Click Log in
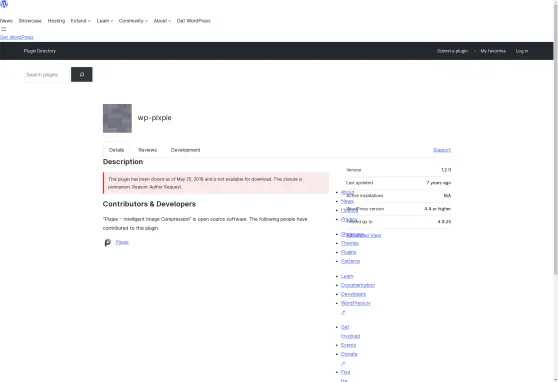 (x=522, y=51)
